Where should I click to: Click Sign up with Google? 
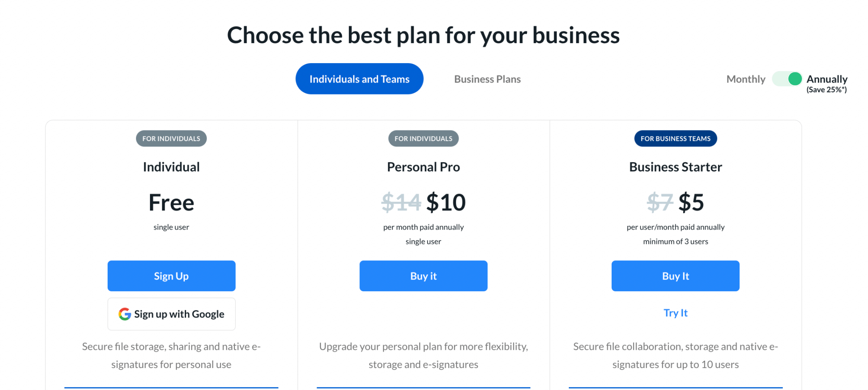click(171, 314)
